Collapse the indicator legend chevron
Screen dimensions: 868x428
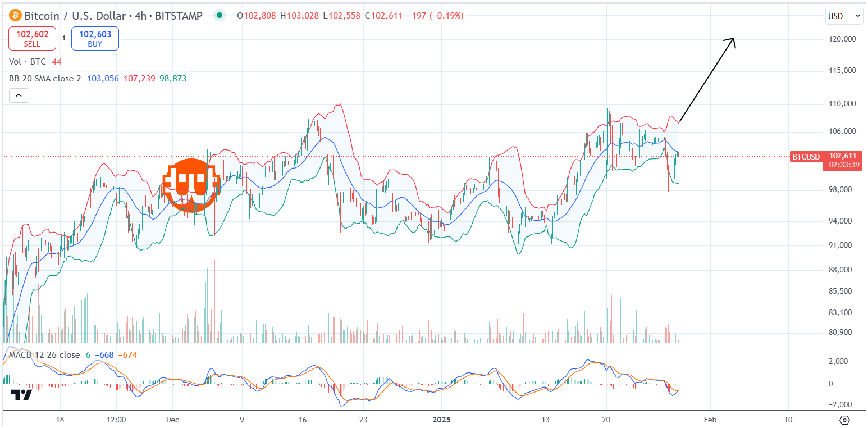19,96
